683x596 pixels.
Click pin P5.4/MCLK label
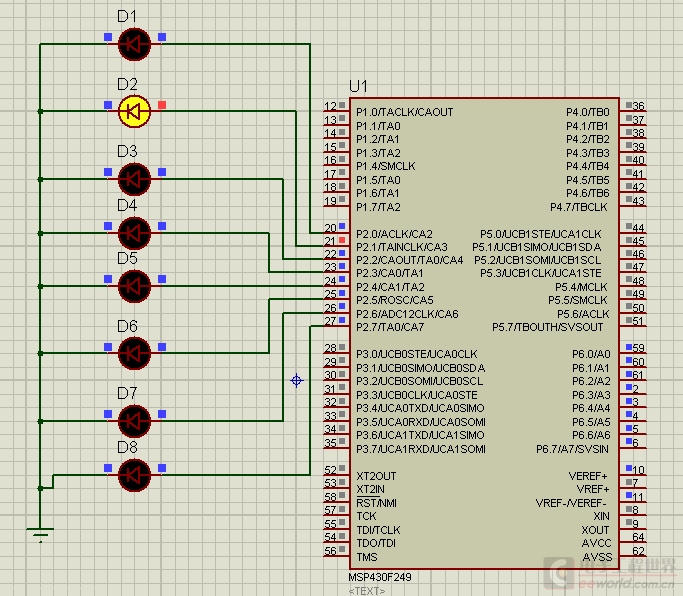click(581, 287)
